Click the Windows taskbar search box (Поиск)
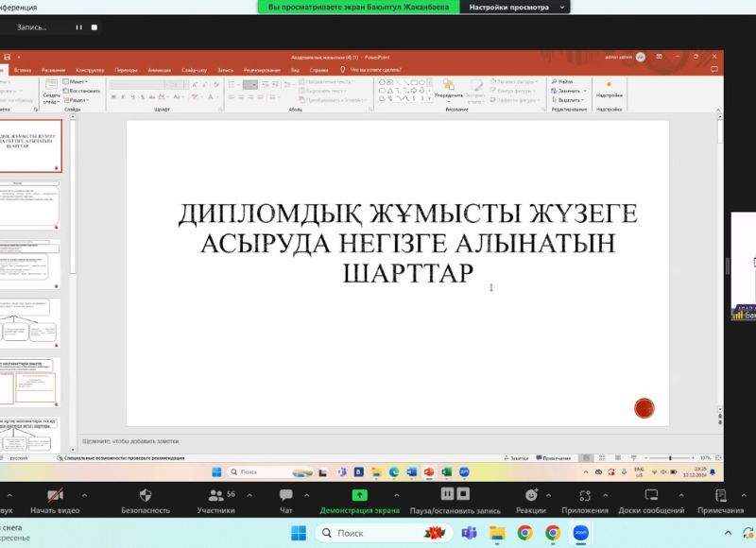 point(364,533)
